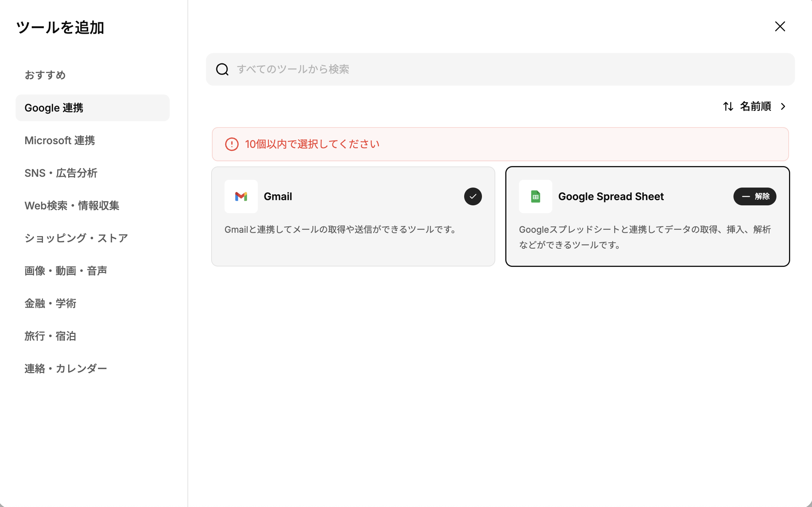Open SNS・広告分析 category
The width and height of the screenshot is (812, 507).
tap(61, 173)
